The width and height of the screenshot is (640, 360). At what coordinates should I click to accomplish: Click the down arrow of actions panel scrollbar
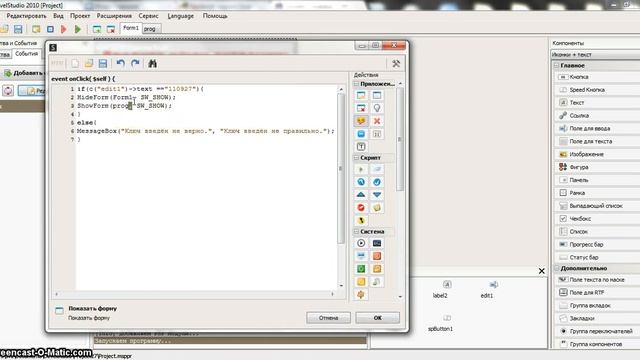[400, 297]
